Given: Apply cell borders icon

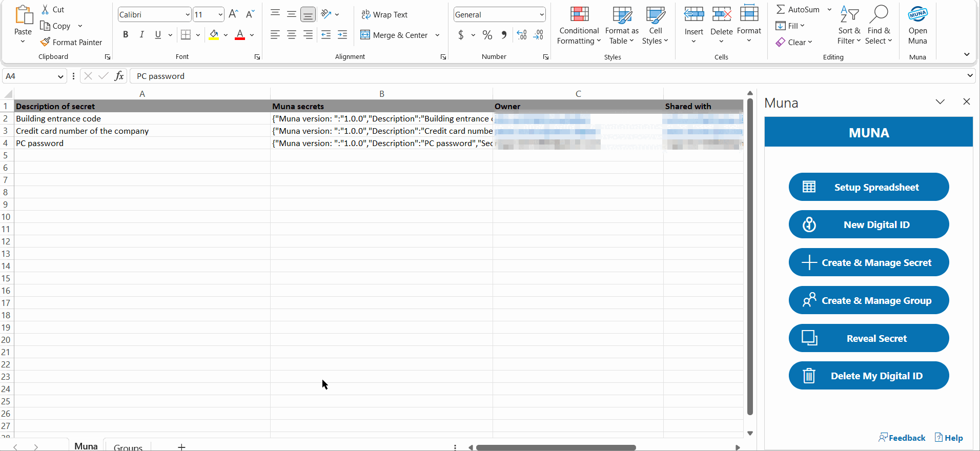Looking at the screenshot, I should pos(186,35).
